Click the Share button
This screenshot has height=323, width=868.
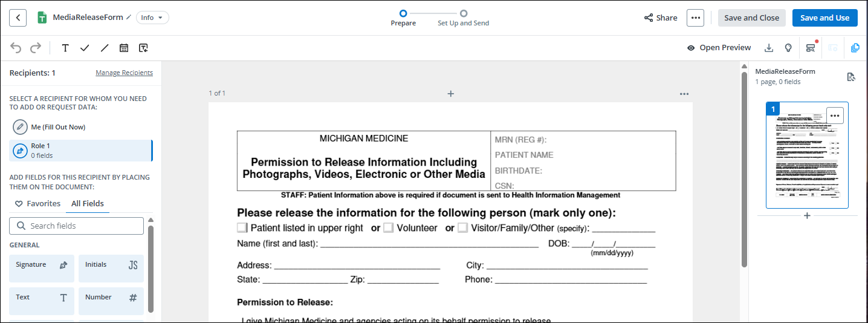(661, 18)
